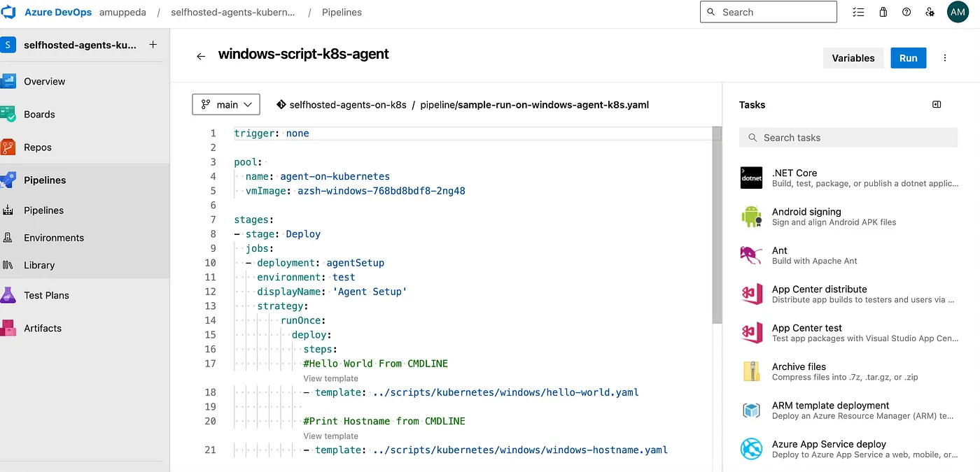Click the 'name: agent-on-kubernetes' code line
Image resolution: width=980 pixels, height=472 pixels.
pos(318,176)
